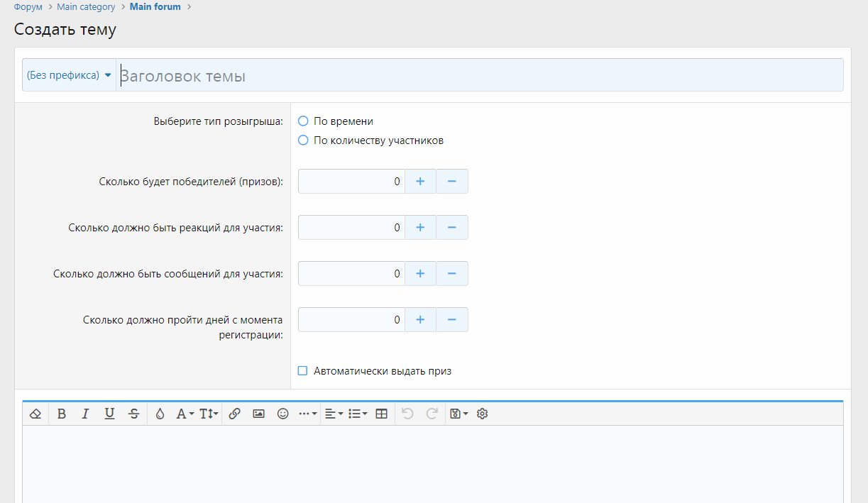Go to "Main category" breadcrumb
This screenshot has width=868, height=503.
(86, 7)
